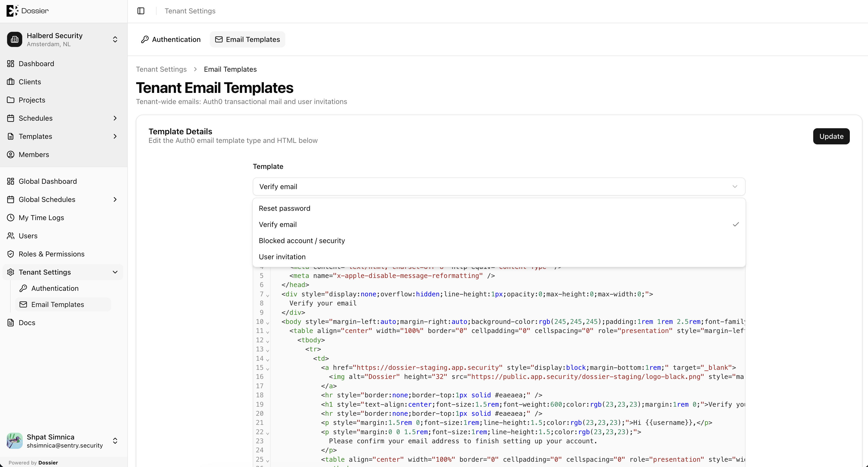The height and width of the screenshot is (467, 868).
Task: Expand the Templates submenu chevron
Action: click(115, 137)
